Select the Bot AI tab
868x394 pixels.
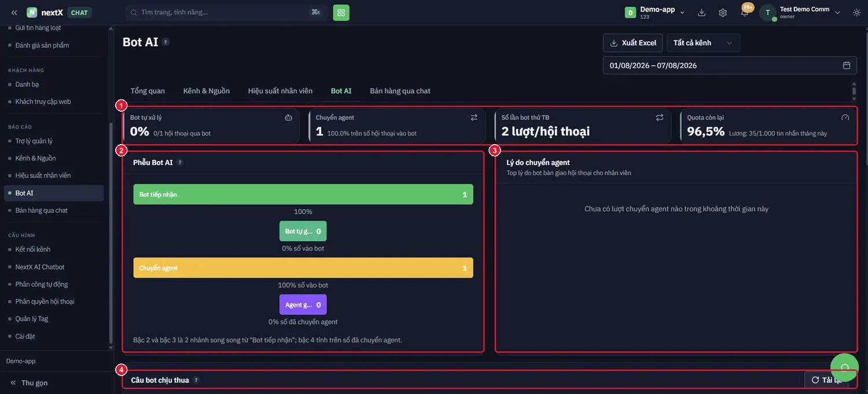coord(341,91)
